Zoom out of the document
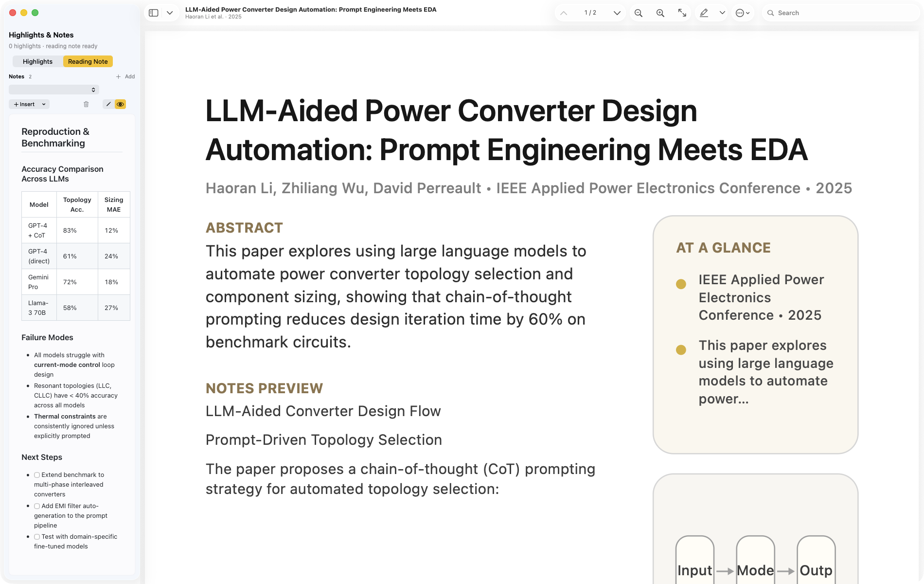 click(639, 13)
